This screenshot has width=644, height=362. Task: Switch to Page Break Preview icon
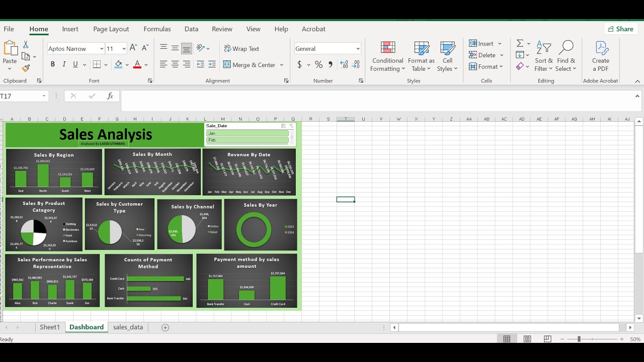(547, 339)
